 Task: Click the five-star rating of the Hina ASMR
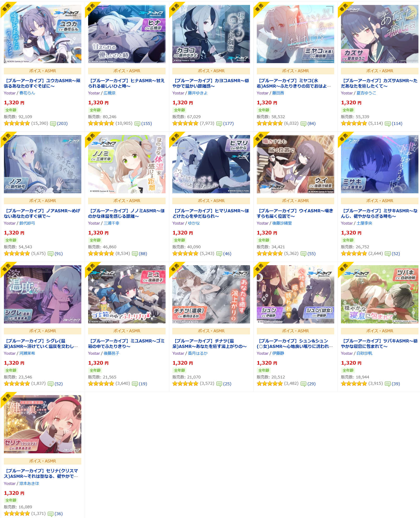tap(101, 123)
